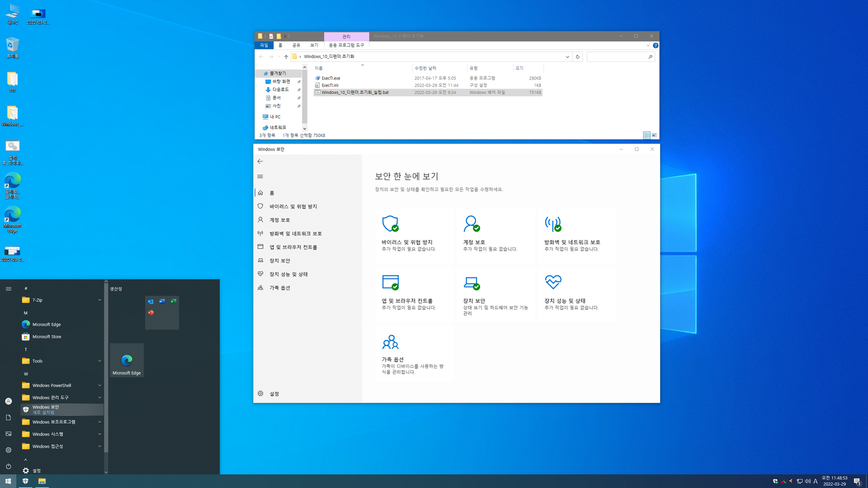868x488 pixels.
Task: Open Windows 보안 in Start menu list
Action: pyautogui.click(x=62, y=410)
